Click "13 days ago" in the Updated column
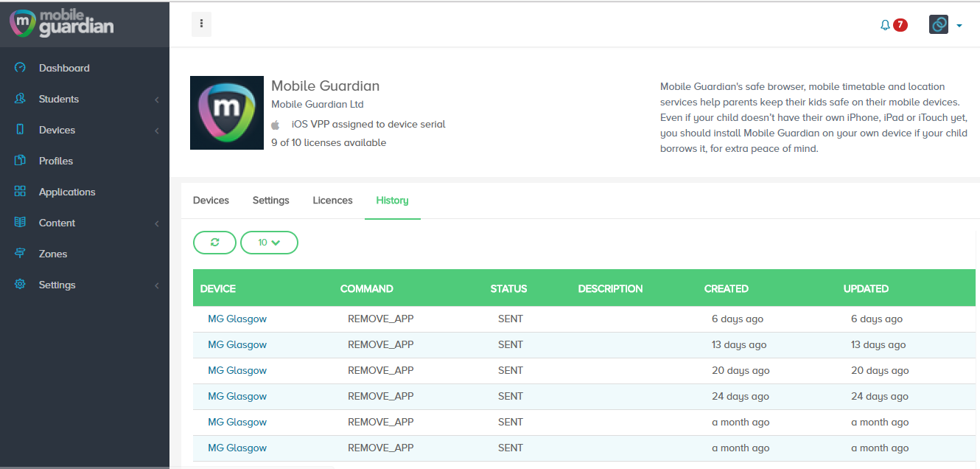980x469 pixels. (x=878, y=345)
